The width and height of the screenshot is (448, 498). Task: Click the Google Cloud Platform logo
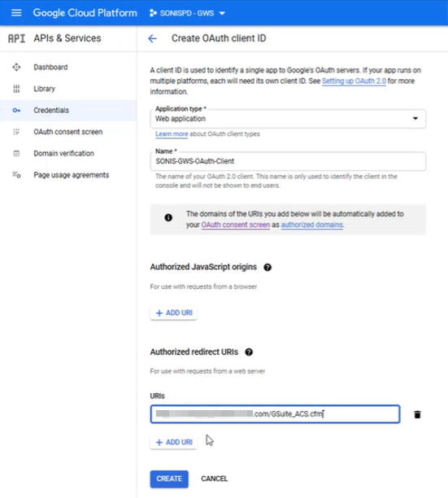[x=85, y=13]
